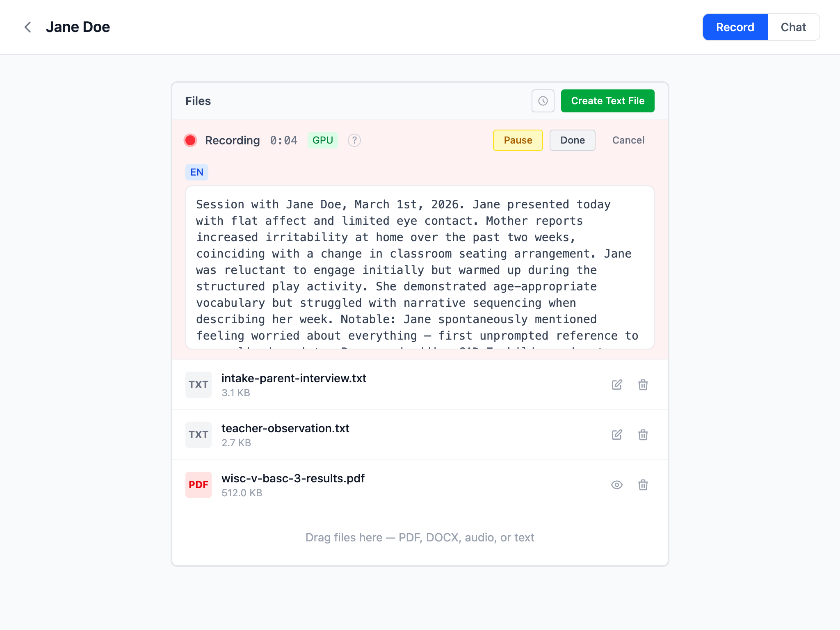Navigate back using the left chevron
The width and height of the screenshot is (840, 630).
[28, 27]
